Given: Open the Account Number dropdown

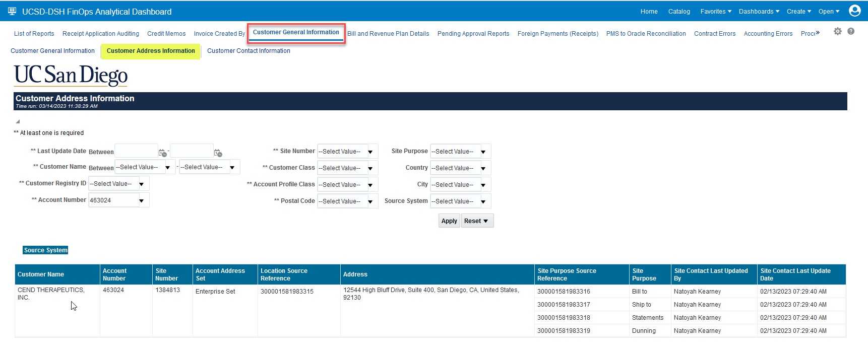Looking at the screenshot, I should tap(141, 200).
